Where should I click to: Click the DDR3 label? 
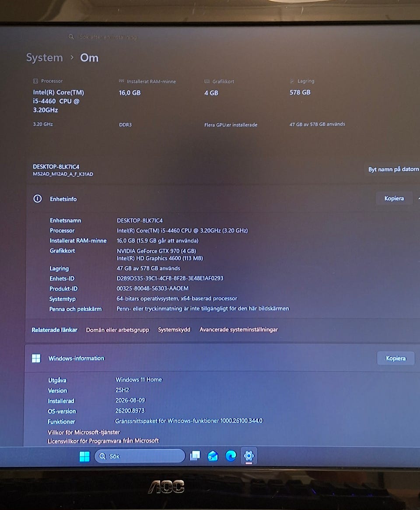click(x=126, y=125)
